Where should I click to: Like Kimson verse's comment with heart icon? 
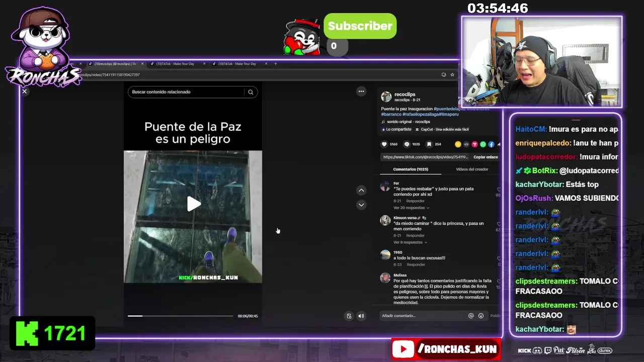pyautogui.click(x=499, y=224)
